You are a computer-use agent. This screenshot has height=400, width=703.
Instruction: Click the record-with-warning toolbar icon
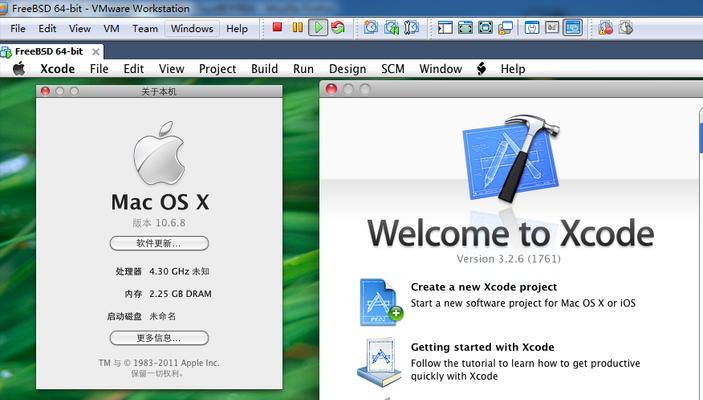[x=605, y=28]
